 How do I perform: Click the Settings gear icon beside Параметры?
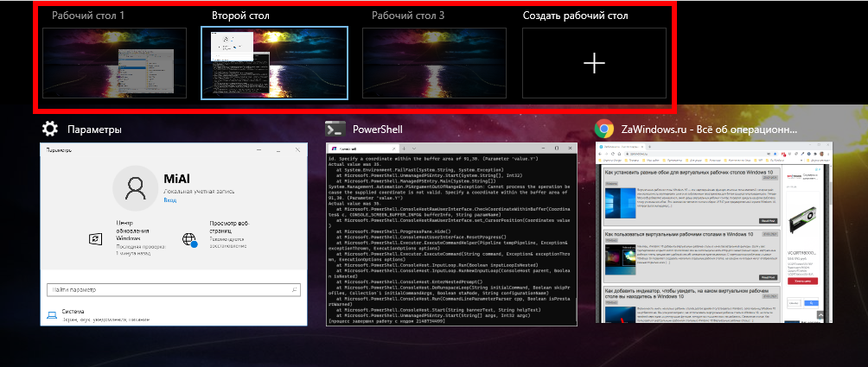50,129
